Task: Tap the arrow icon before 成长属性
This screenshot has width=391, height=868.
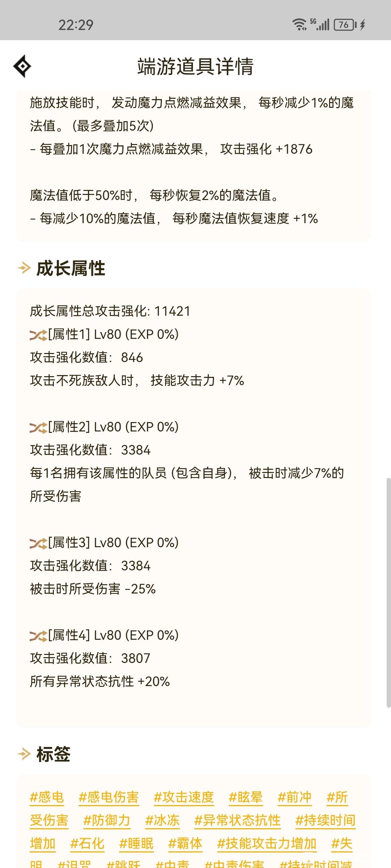Action: [24, 268]
